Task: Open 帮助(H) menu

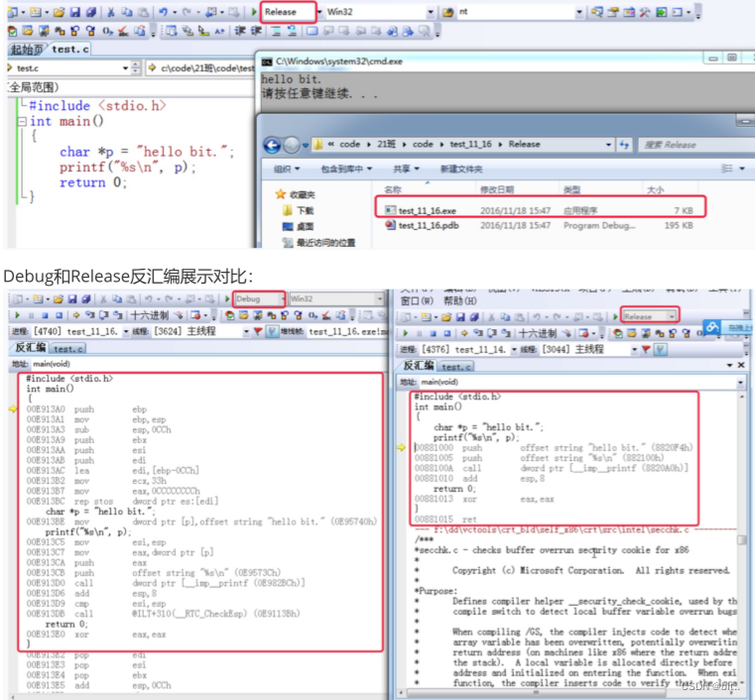Action: coord(459,300)
